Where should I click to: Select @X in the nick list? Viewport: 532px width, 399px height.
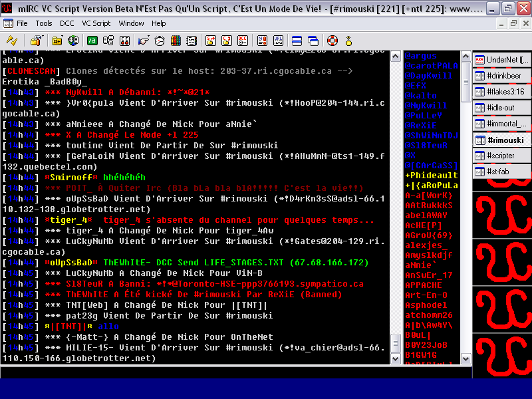[410, 155]
